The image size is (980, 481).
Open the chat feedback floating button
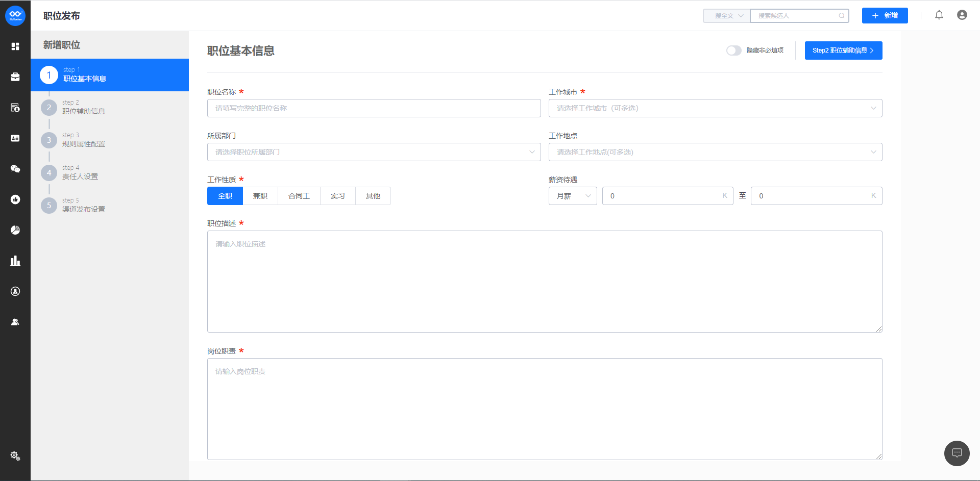(x=957, y=453)
